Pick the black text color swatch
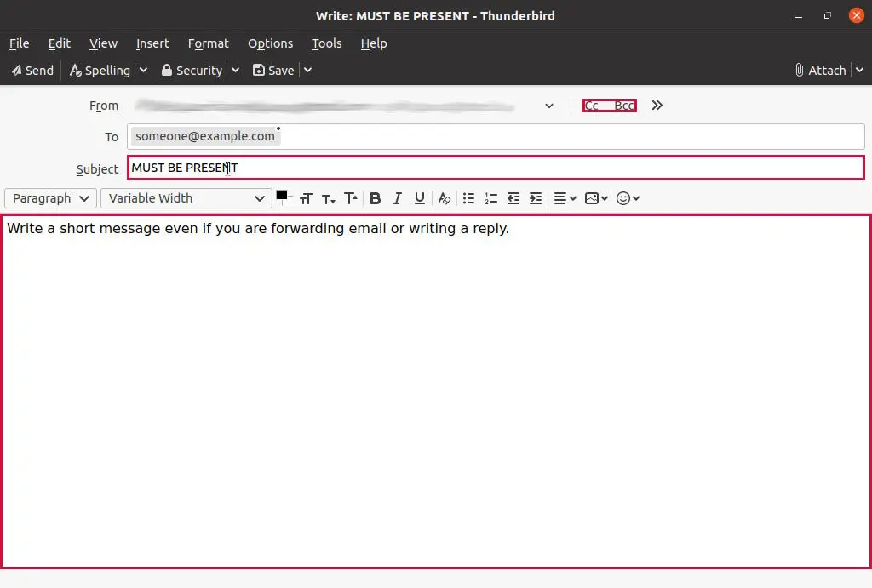Image resolution: width=872 pixels, height=588 pixels. click(282, 196)
